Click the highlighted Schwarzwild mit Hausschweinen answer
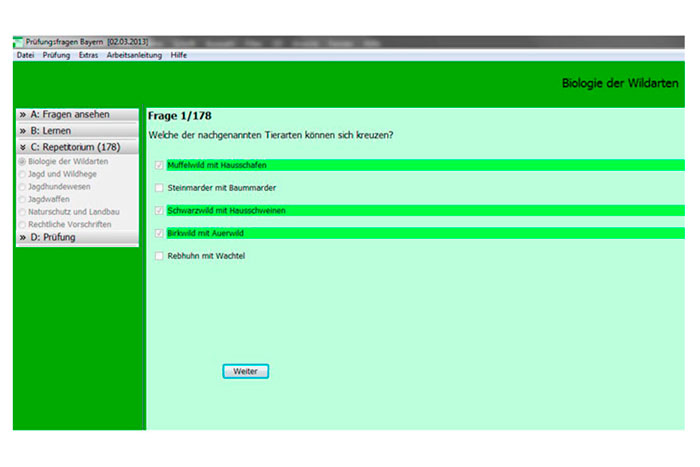This screenshot has width=700, height=467. [425, 210]
